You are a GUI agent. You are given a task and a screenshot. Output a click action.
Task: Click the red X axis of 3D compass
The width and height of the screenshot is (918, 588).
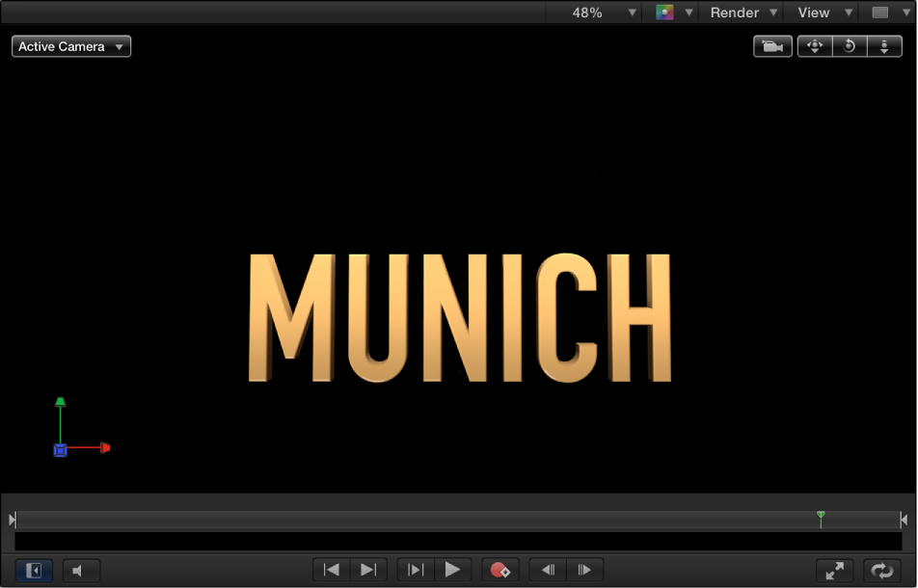pyautogui.click(x=89, y=447)
